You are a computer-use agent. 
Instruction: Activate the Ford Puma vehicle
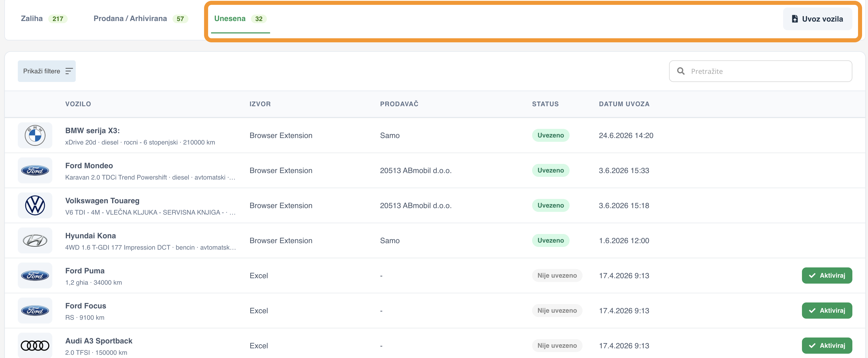point(827,276)
